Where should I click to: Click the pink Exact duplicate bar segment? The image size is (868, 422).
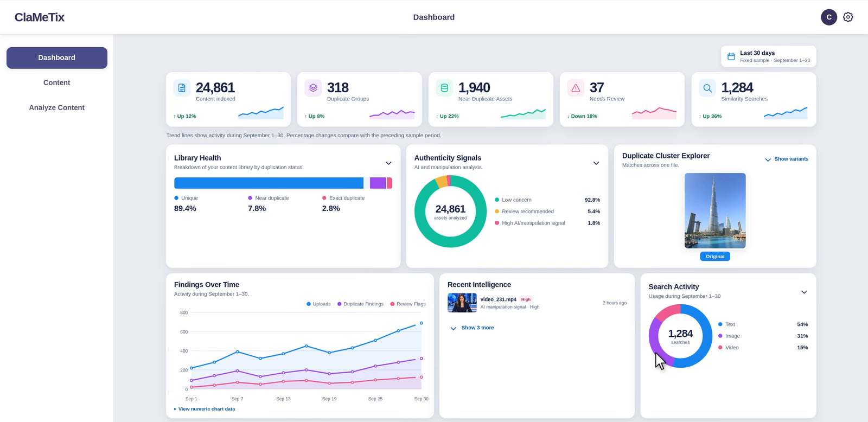(x=390, y=183)
